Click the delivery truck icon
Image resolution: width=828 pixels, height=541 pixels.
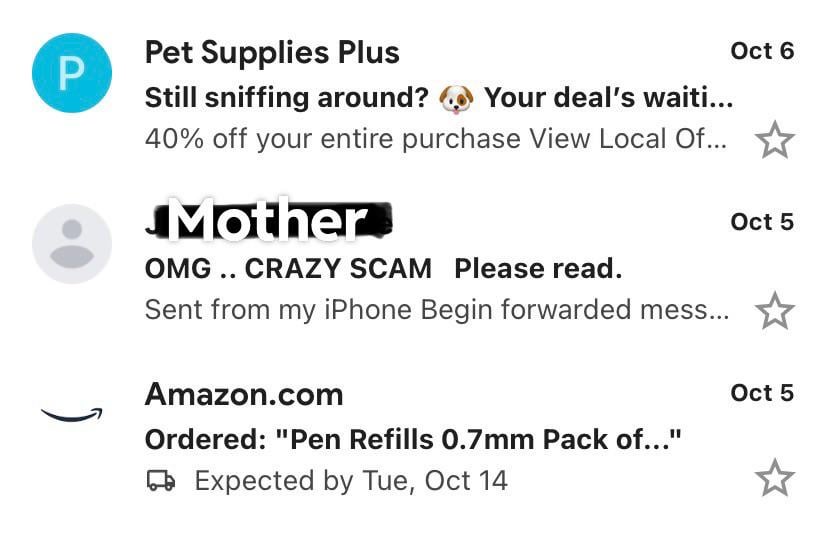coord(161,481)
